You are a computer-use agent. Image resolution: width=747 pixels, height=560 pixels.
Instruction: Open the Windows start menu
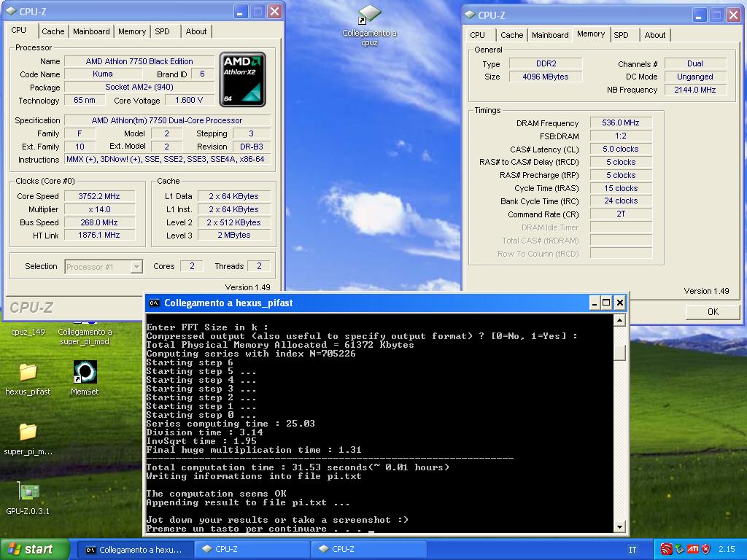pyautogui.click(x=34, y=549)
